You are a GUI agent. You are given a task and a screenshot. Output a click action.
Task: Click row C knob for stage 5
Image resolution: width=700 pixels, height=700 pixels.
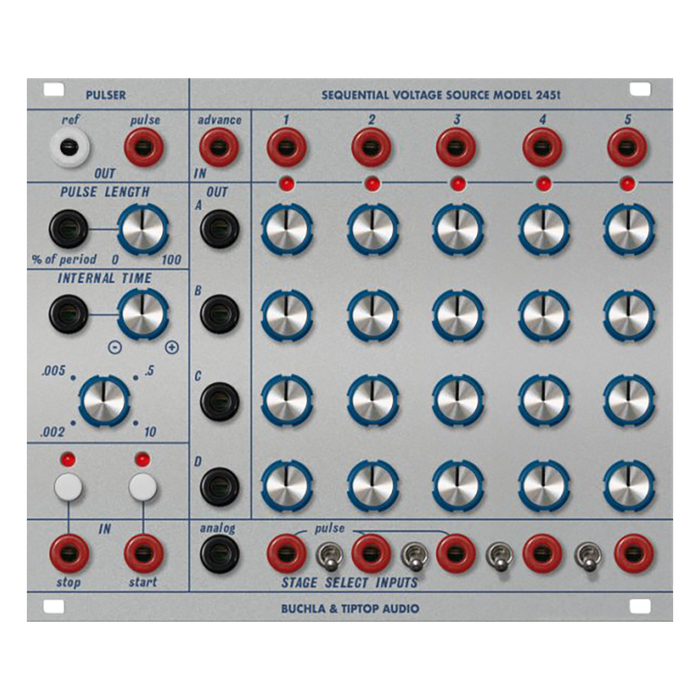click(x=629, y=400)
